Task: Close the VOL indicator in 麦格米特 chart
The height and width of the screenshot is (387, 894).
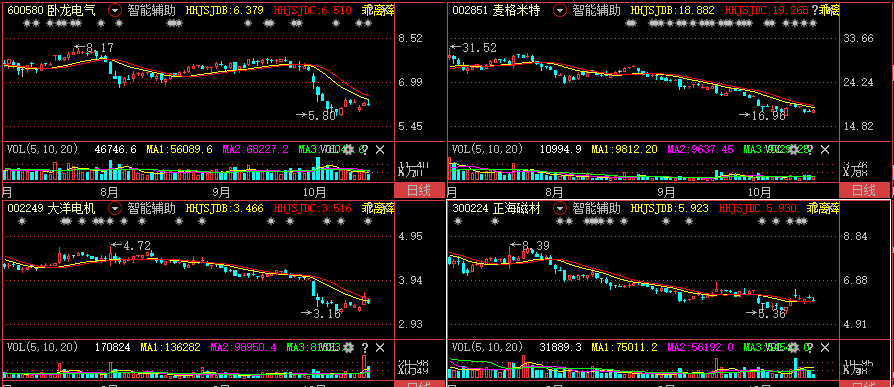Action: (x=825, y=149)
